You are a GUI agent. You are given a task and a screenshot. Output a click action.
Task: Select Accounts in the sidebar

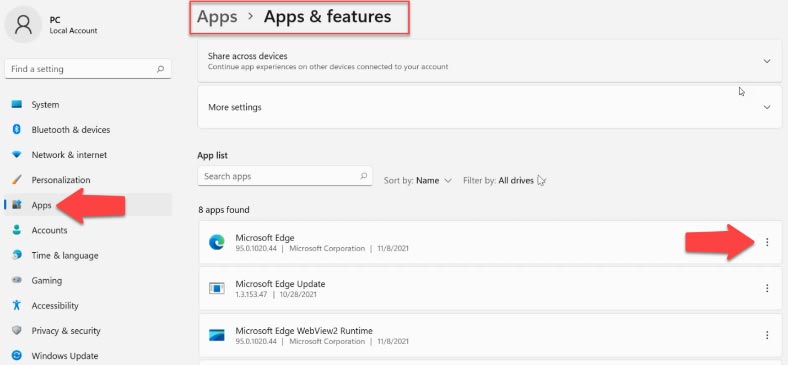point(49,230)
